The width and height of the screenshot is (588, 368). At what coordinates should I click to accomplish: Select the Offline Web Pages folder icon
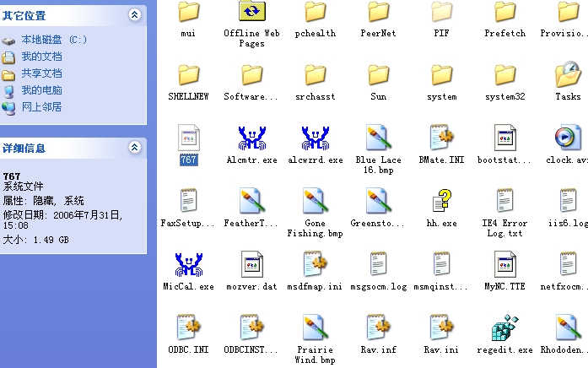click(x=251, y=12)
